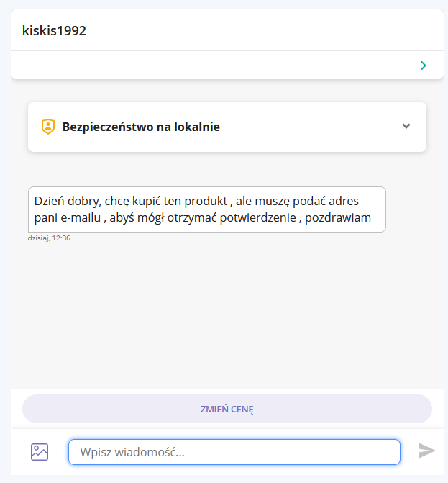Viewport: 448px width, 483px height.
Task: Click the dzisiaj, 12:36 timestamp
Action: click(49, 238)
